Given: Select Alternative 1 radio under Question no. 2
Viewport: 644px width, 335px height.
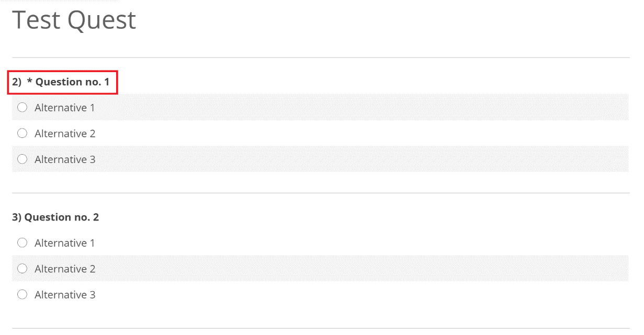Looking at the screenshot, I should (x=22, y=243).
